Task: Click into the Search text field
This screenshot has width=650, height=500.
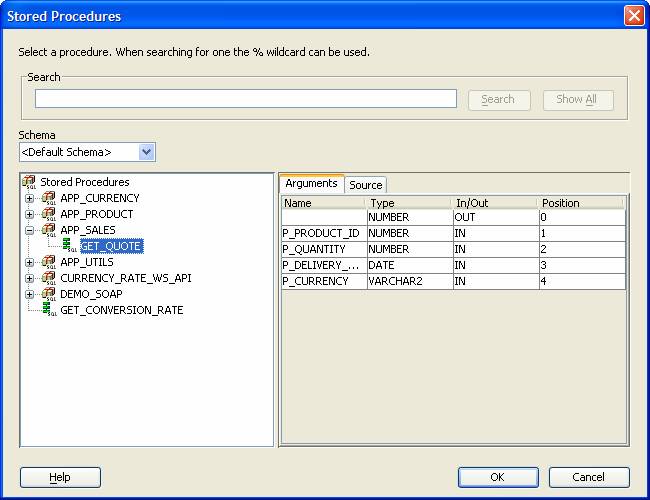Action: point(245,99)
